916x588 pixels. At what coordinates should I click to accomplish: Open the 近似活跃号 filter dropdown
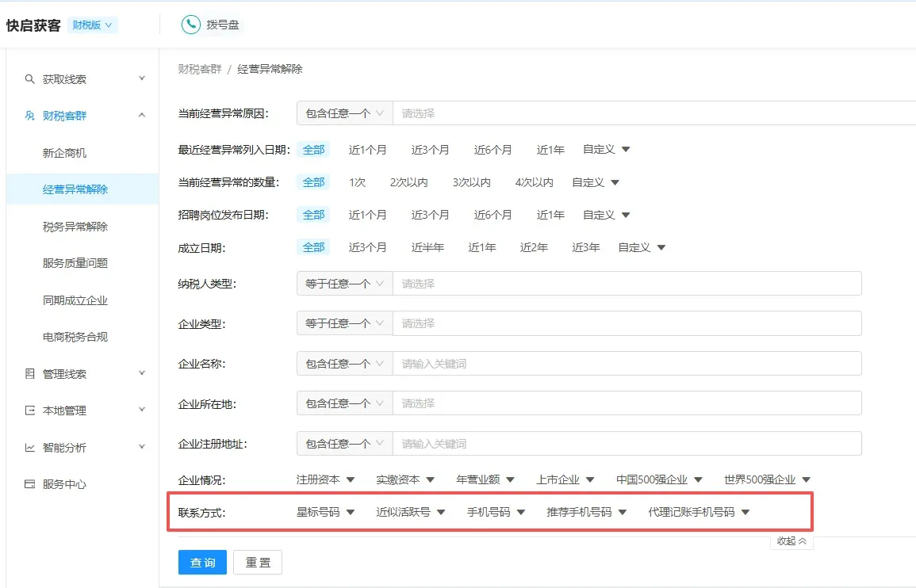tap(411, 512)
